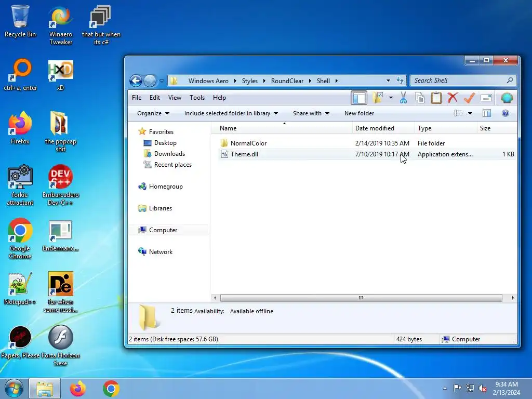Click Windows Aero in the breadcrumb

pyautogui.click(x=208, y=81)
